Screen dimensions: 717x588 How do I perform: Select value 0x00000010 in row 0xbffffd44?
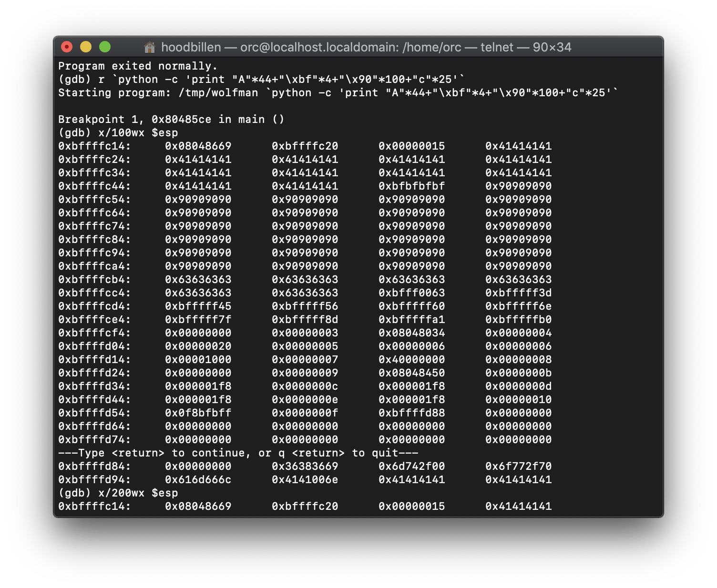click(519, 399)
